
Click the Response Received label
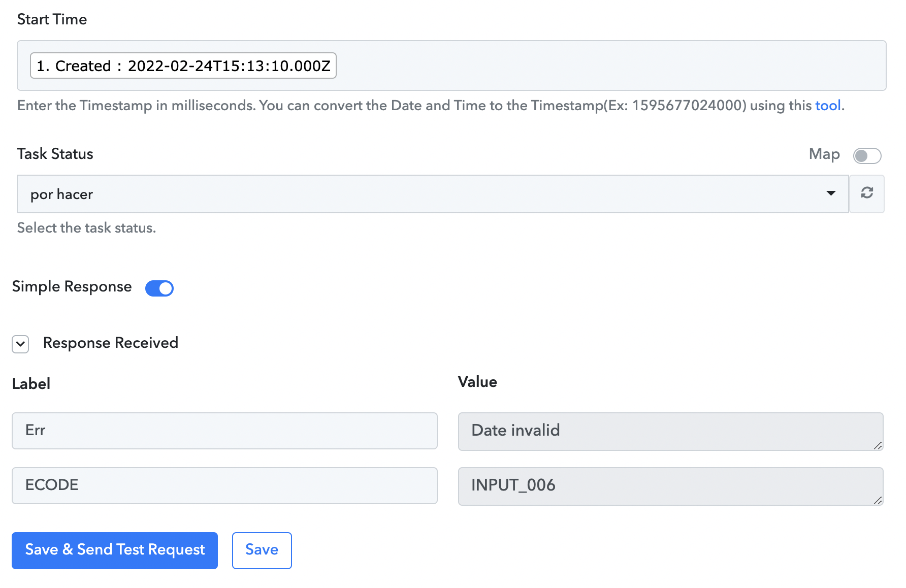point(111,343)
